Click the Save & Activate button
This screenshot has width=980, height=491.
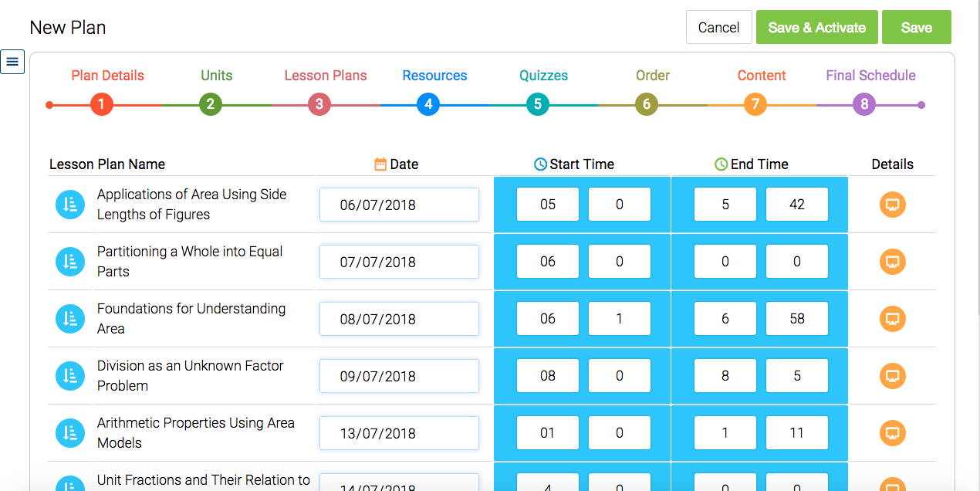pos(816,26)
